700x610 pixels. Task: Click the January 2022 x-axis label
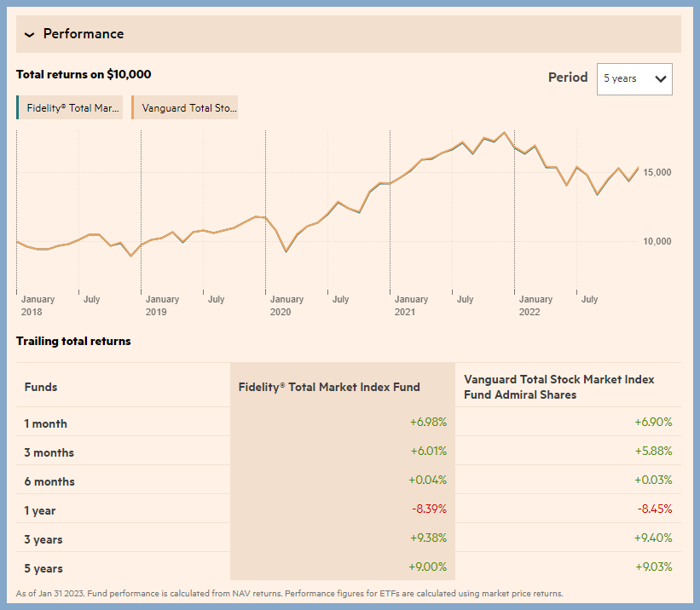click(x=535, y=306)
